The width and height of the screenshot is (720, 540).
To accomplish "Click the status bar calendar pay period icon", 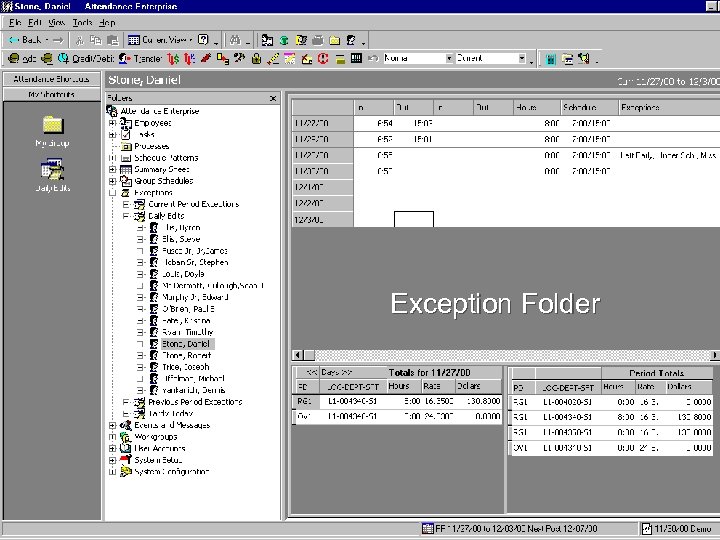I will click(428, 529).
